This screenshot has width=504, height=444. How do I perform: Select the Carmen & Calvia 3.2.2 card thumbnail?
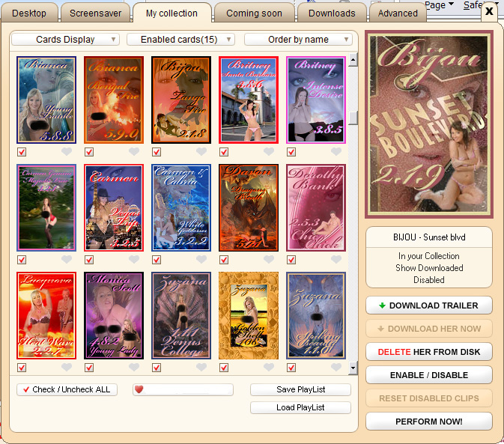tap(181, 207)
